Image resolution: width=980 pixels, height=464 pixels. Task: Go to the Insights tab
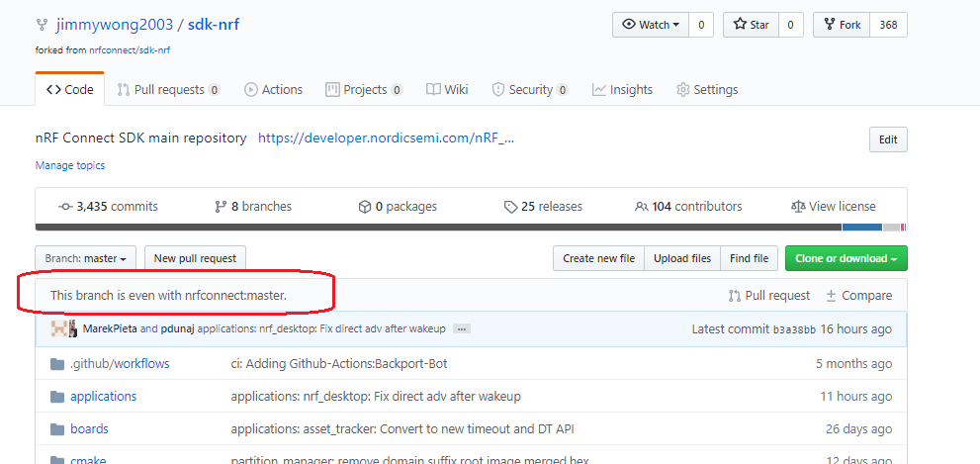point(622,89)
